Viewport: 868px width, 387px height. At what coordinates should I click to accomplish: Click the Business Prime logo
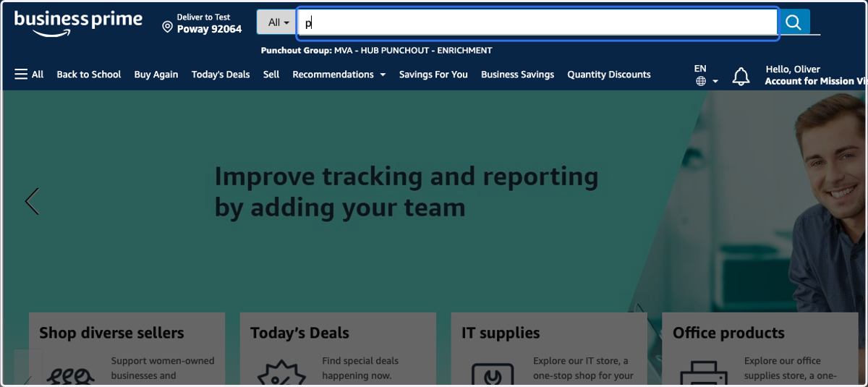pos(78,23)
